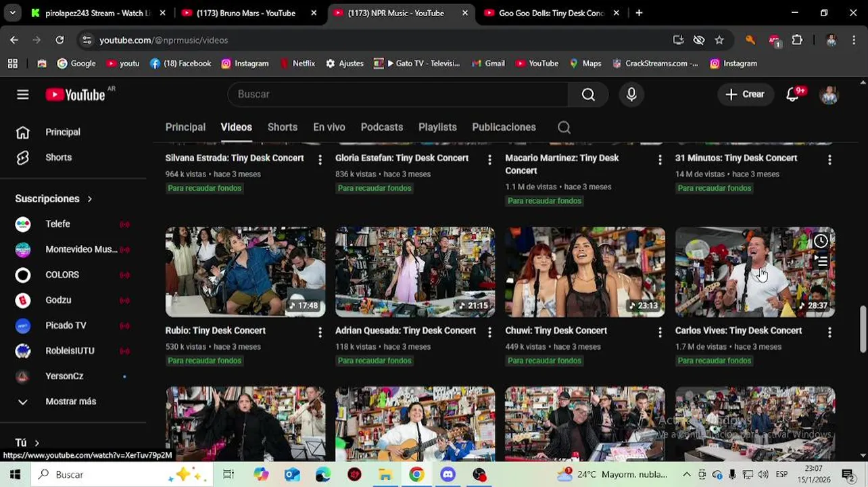Open the Gmail bookmark

click(487, 64)
